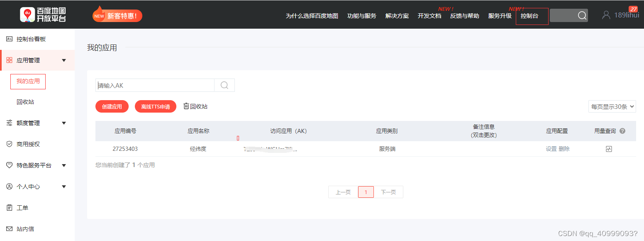Click the 应用名称 column header

pyautogui.click(x=198, y=131)
